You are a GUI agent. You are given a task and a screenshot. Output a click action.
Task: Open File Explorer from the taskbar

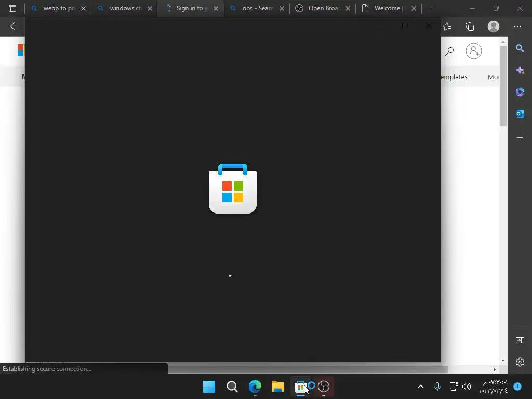(278, 387)
